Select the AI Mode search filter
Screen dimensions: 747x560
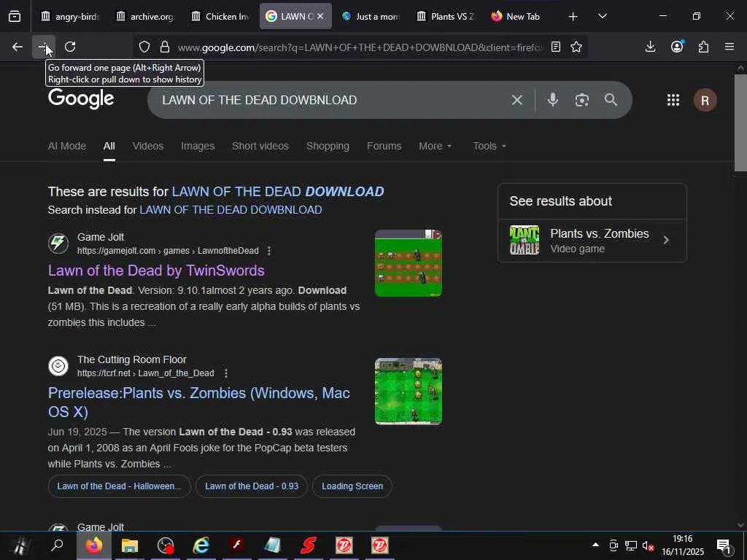click(66, 146)
